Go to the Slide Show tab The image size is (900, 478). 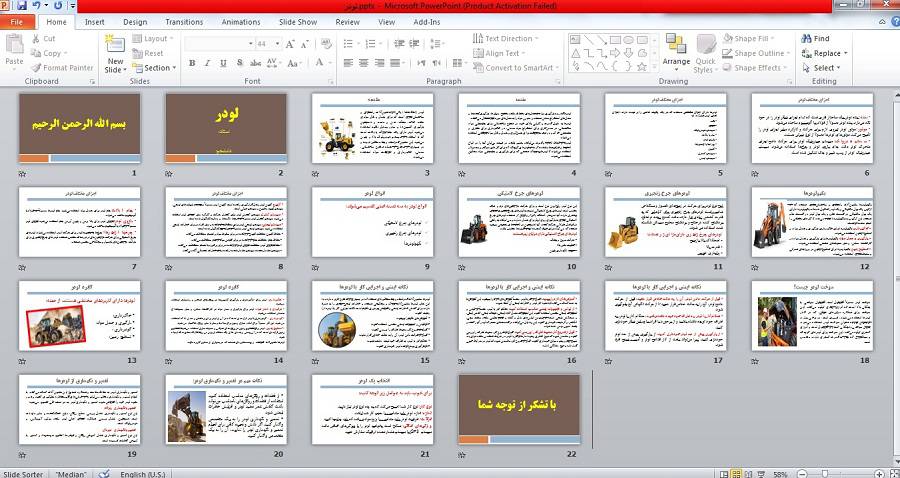(298, 22)
